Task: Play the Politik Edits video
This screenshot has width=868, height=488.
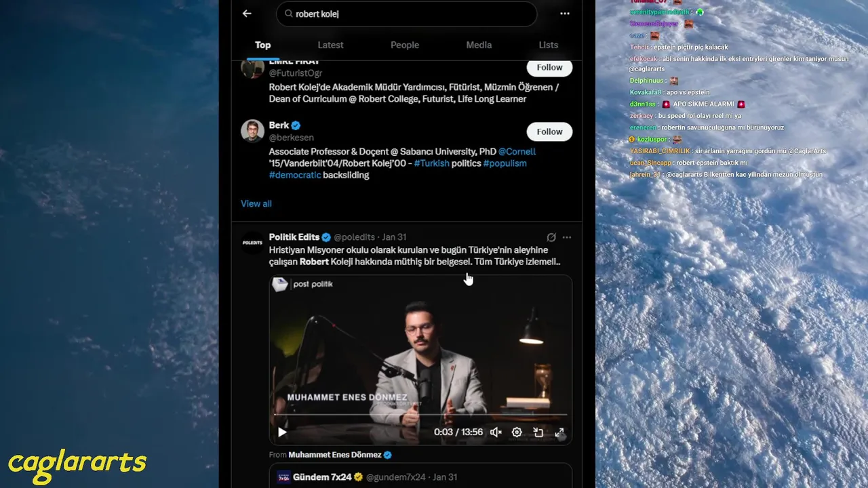Action: tap(282, 432)
